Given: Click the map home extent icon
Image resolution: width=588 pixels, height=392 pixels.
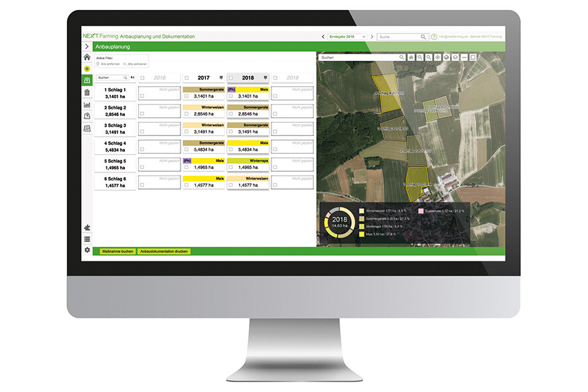Looking at the screenshot, I should click(x=411, y=58).
